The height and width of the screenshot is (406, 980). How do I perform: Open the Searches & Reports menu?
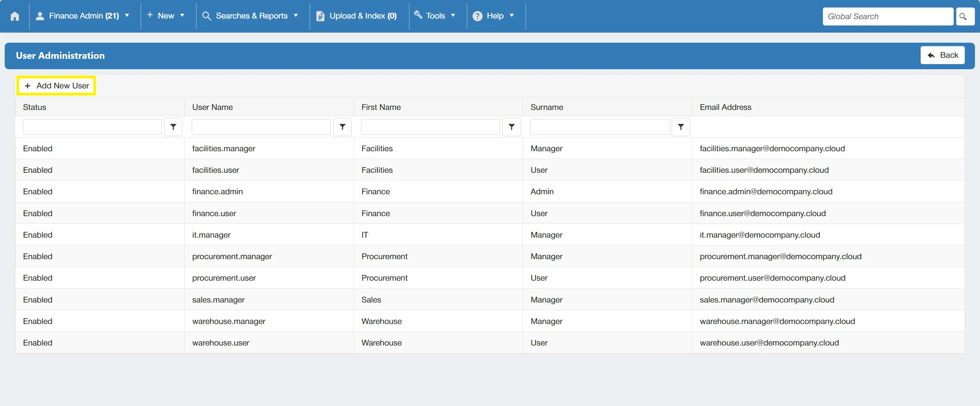point(251,16)
